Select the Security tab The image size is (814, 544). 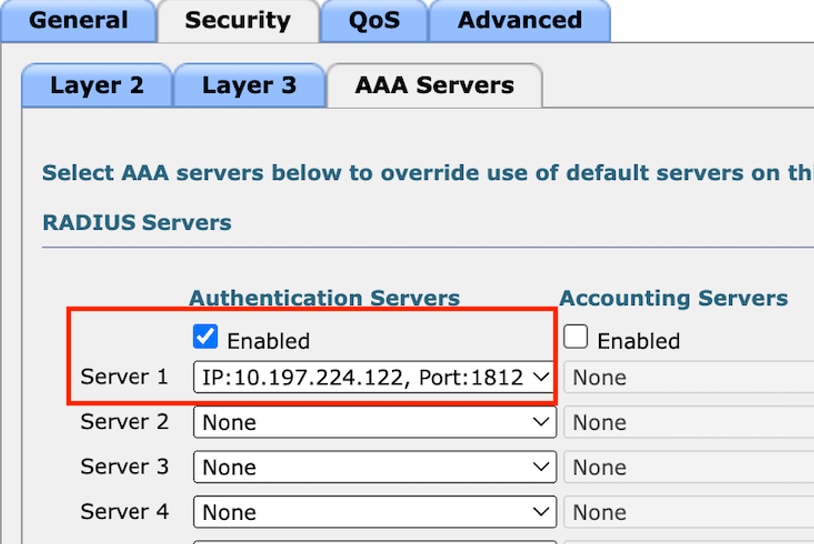pyautogui.click(x=238, y=21)
